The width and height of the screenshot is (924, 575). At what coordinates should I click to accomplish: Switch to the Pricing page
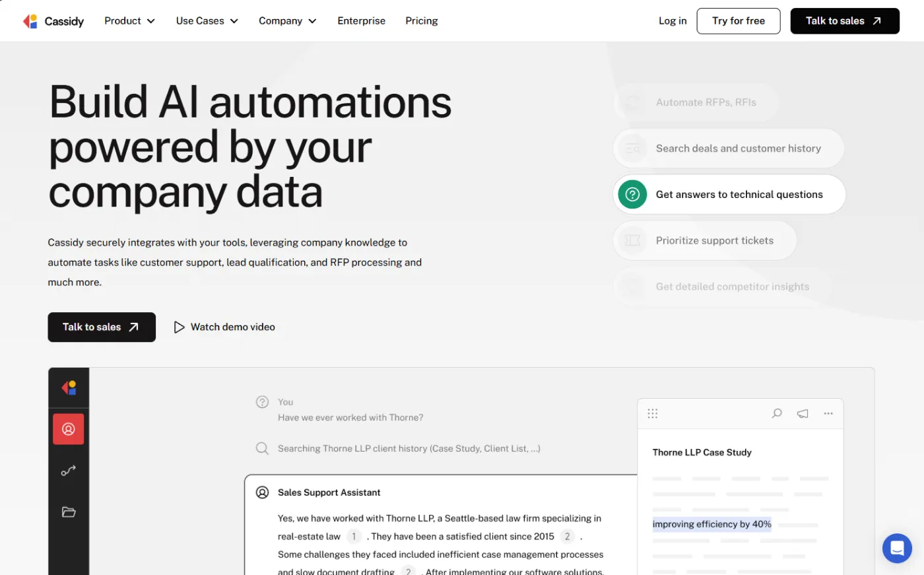pyautogui.click(x=421, y=20)
